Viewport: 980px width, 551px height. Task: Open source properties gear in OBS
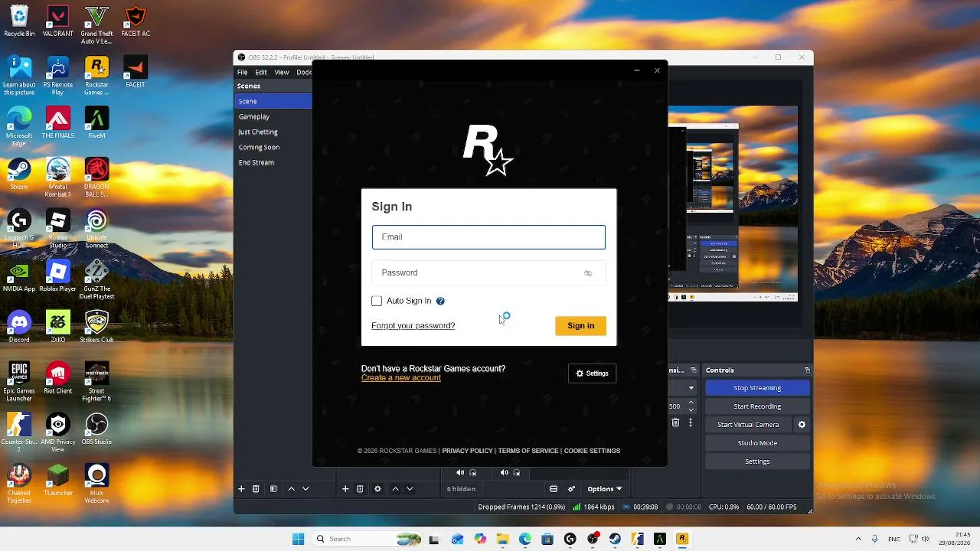click(377, 489)
